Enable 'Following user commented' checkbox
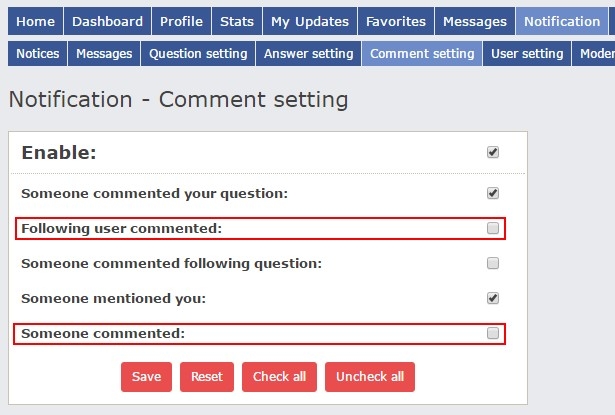615x415 pixels. pos(493,229)
